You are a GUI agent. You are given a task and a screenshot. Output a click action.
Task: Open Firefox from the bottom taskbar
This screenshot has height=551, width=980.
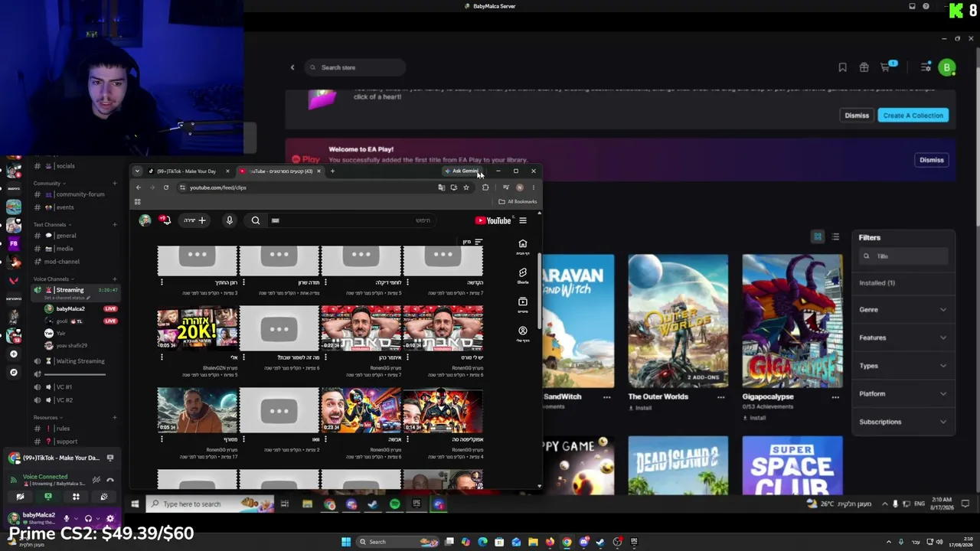point(550,542)
